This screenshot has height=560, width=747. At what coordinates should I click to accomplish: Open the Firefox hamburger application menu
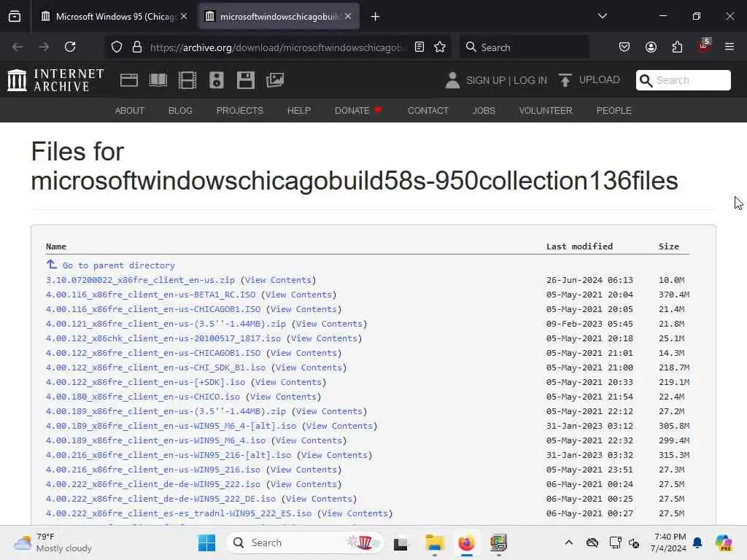click(x=729, y=47)
